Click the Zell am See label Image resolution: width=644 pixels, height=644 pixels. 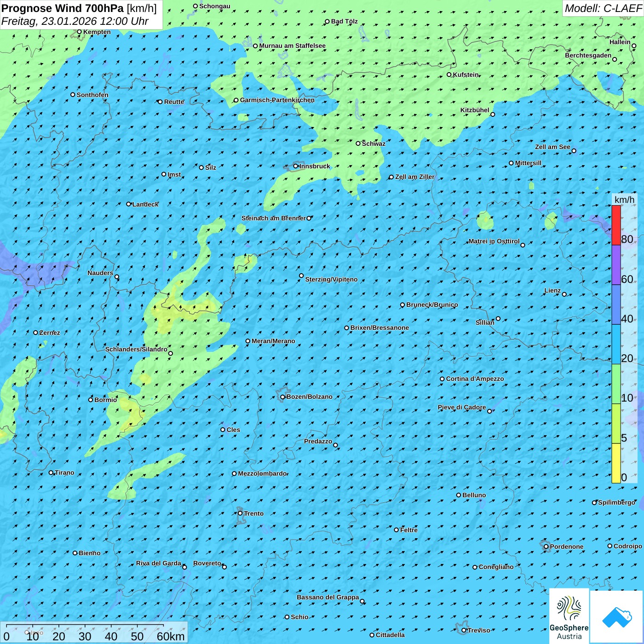click(x=552, y=147)
